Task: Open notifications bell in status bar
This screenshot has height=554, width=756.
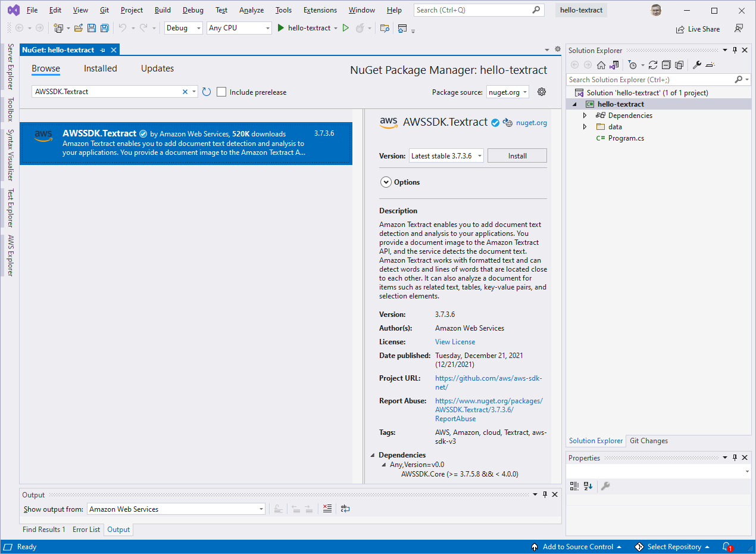Action: coord(727,546)
